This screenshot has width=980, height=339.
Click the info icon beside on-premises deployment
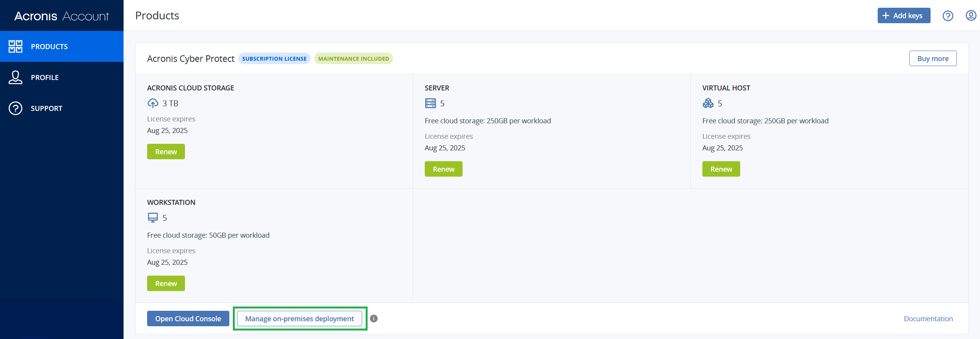(x=373, y=319)
